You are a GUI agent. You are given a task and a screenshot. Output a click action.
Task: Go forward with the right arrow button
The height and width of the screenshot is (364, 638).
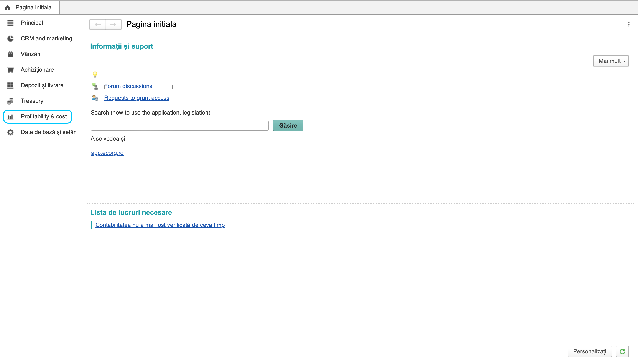click(x=113, y=25)
